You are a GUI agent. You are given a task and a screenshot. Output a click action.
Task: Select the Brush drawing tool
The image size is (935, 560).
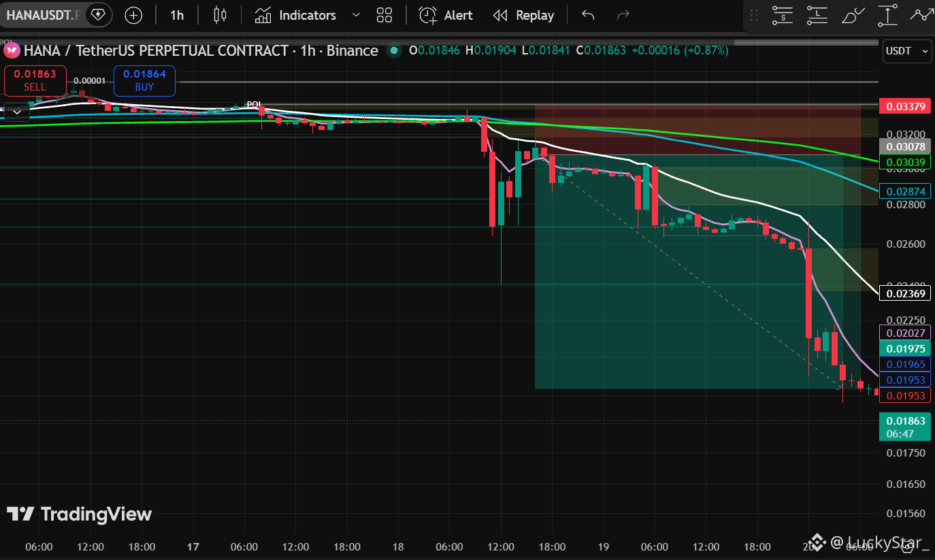(x=853, y=15)
